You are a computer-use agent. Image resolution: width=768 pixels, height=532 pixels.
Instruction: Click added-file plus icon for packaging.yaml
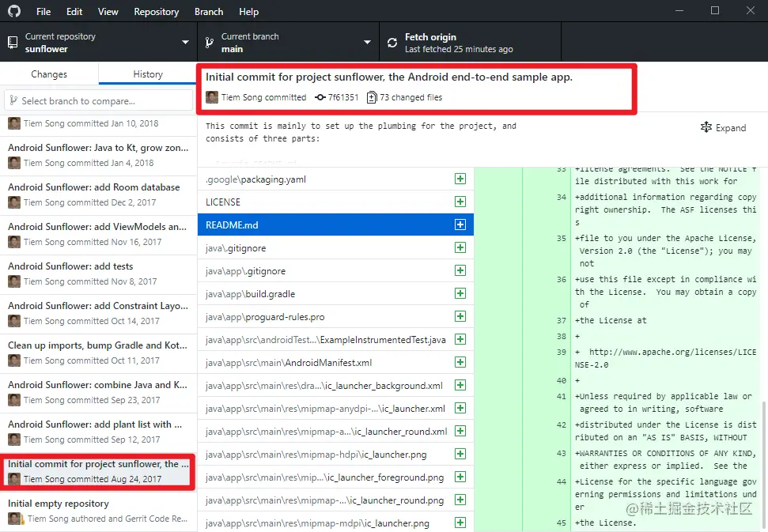pos(460,179)
